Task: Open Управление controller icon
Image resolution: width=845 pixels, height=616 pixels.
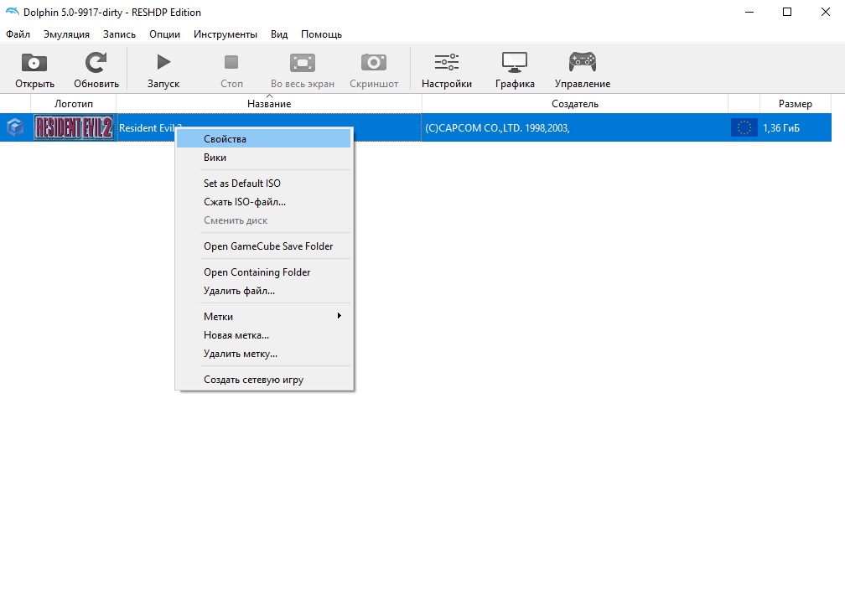Action: 582,63
